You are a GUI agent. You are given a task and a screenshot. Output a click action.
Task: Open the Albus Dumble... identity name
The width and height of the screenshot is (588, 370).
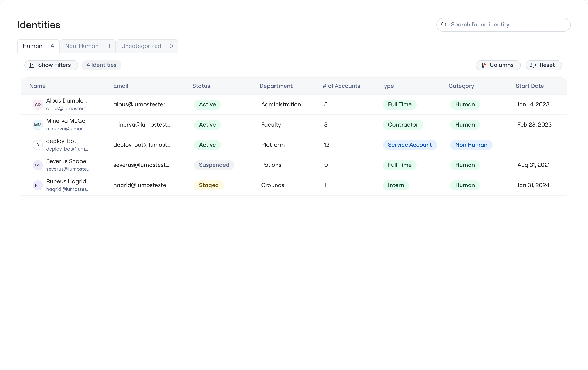[x=66, y=101]
